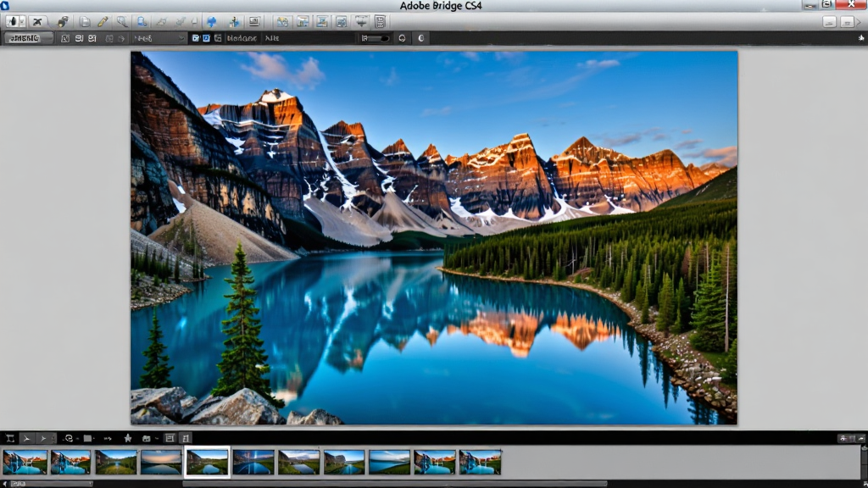The width and height of the screenshot is (868, 488).
Task: Select the thumbnail with vertical light beam
Action: [x=253, y=462]
